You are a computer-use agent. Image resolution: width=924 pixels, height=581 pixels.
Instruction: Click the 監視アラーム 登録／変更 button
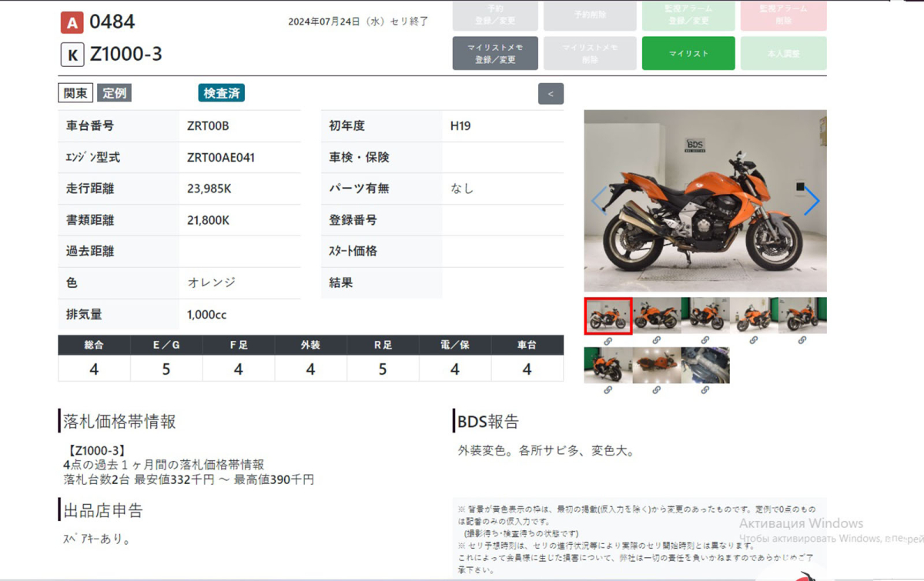pos(688,15)
